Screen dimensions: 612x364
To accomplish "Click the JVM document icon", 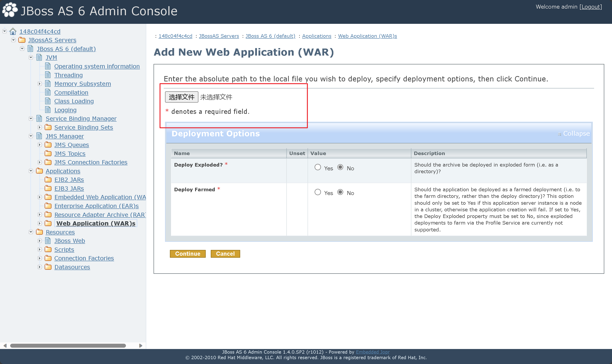I will (x=39, y=57).
